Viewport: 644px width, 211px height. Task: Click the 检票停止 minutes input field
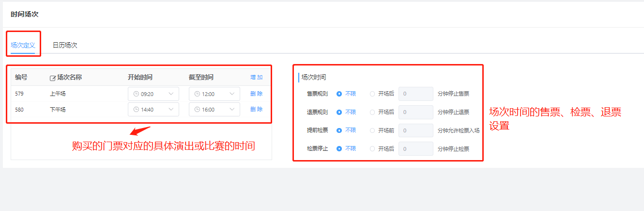415,148
